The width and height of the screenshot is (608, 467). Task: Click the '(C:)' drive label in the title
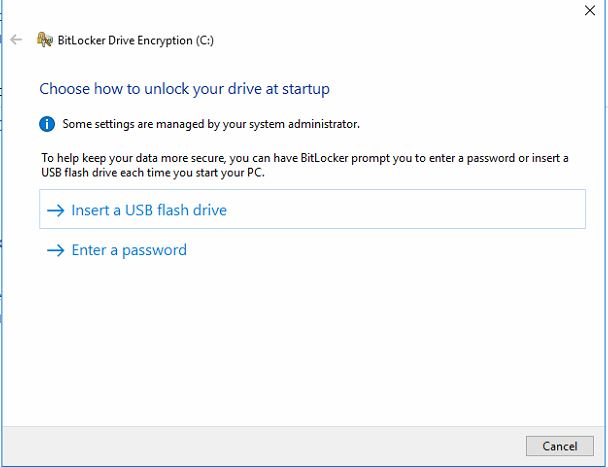tap(203, 40)
